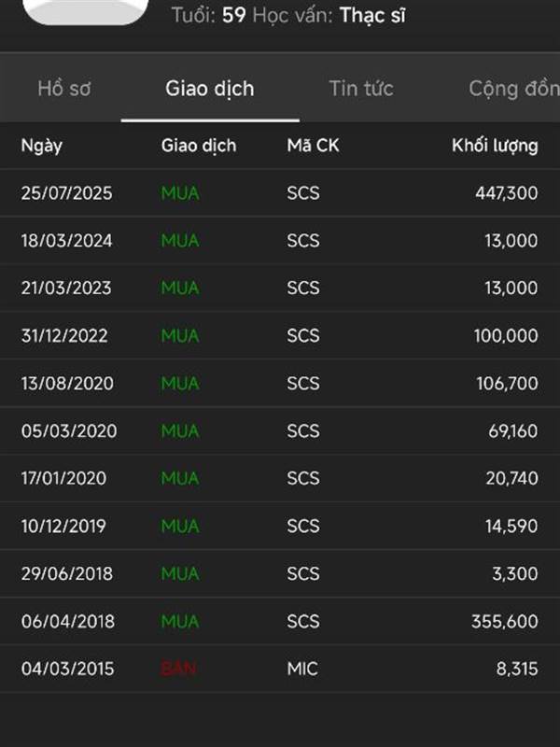This screenshot has width=560, height=747.
Task: Tap the profile avatar thumbnail
Action: click(85, 12)
